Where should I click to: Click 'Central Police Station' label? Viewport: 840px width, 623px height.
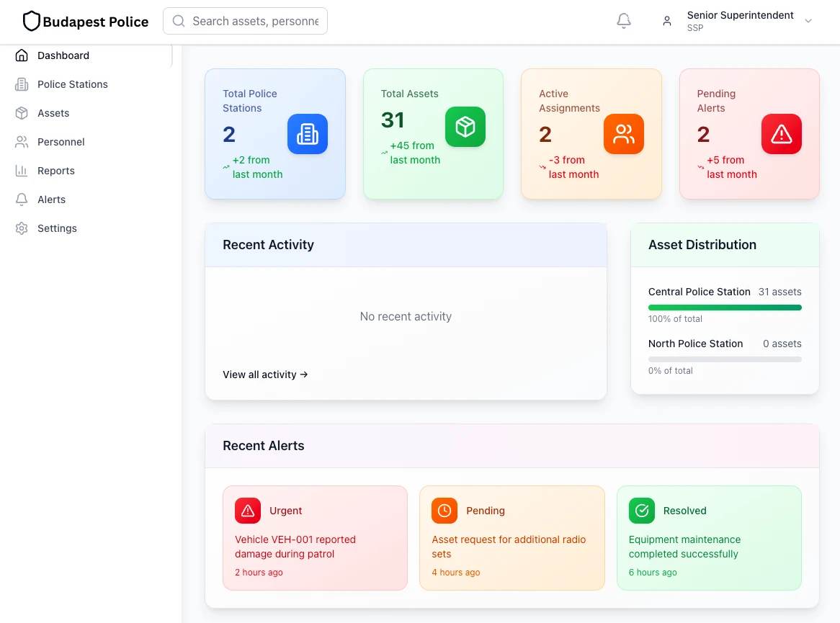click(x=699, y=292)
